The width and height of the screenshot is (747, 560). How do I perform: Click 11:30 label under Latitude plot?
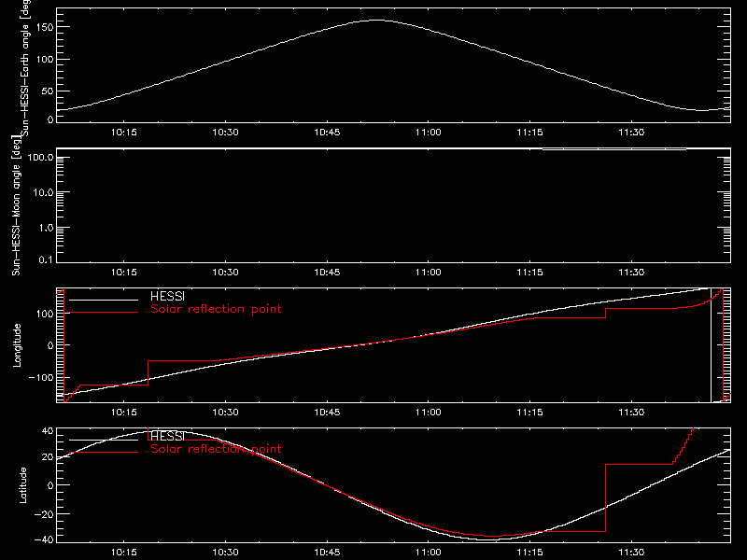point(631,553)
